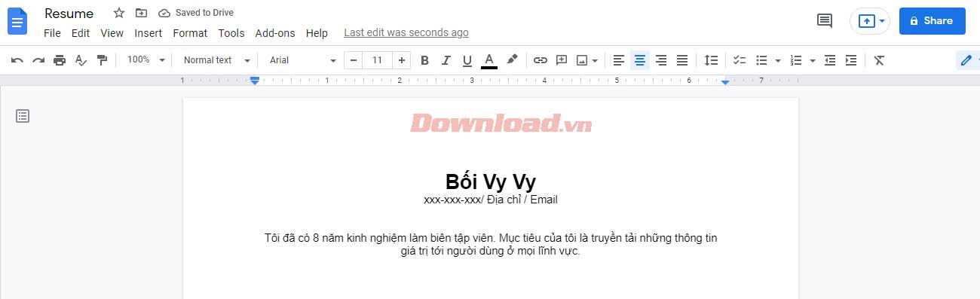Open Last edit was seconds ago link

tap(406, 33)
